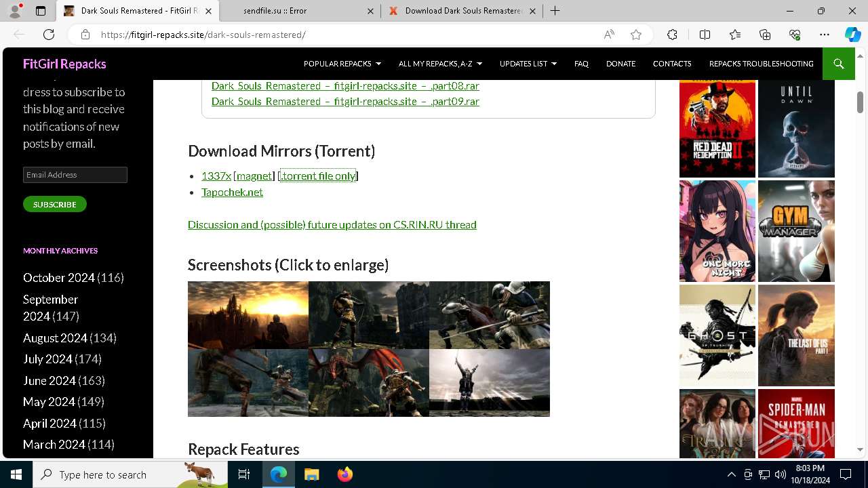Download the part09.rar file link
Viewport: 868px width, 488px height.
point(345,101)
